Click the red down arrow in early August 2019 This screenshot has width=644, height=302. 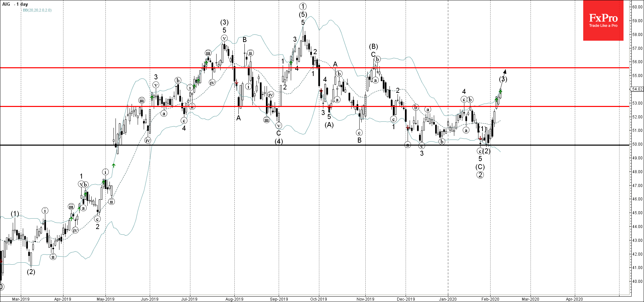[237, 83]
